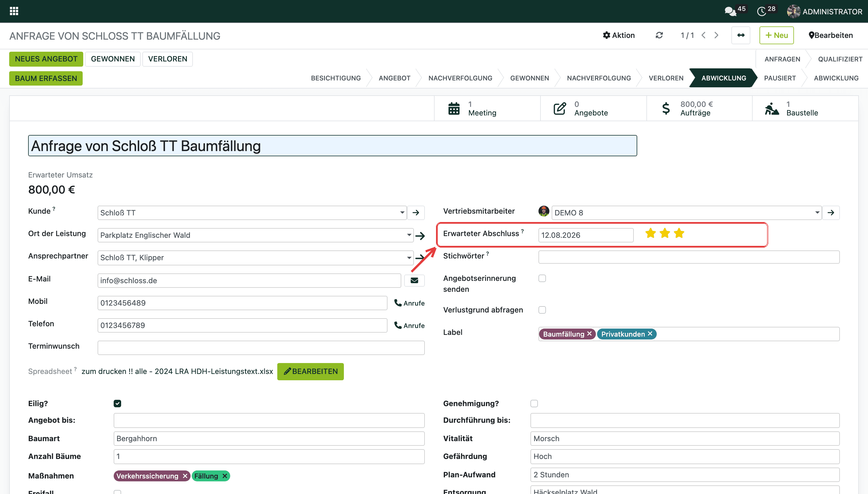Open Ansprechpartner record arrow
Screen dimensions: 868x494
pos(420,258)
